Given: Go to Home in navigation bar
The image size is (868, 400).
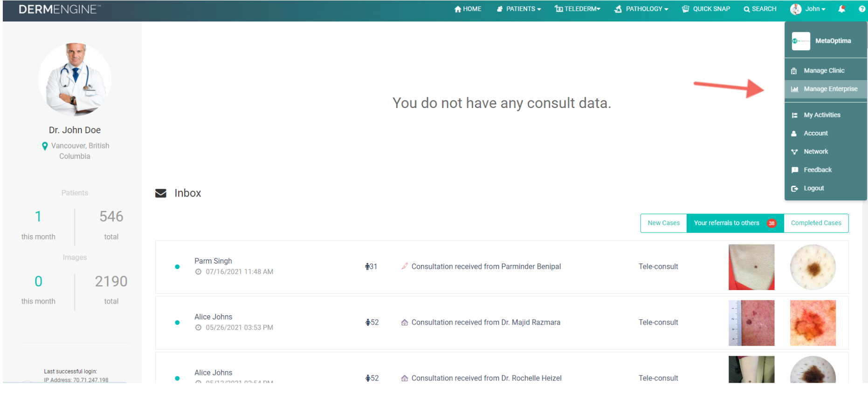Looking at the screenshot, I should 468,9.
